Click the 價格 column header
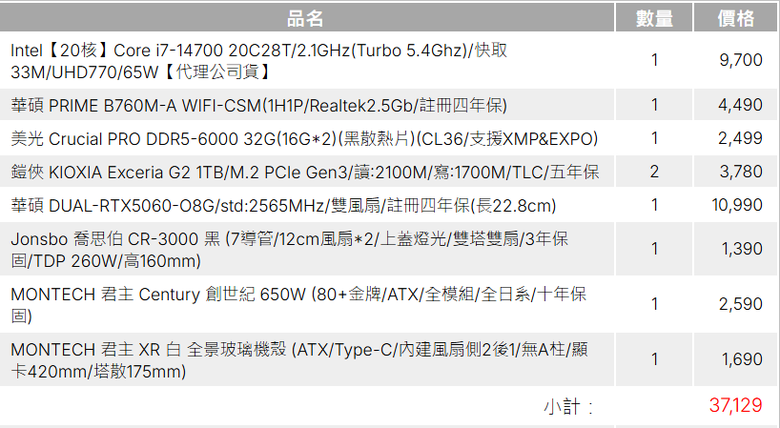 click(x=736, y=18)
